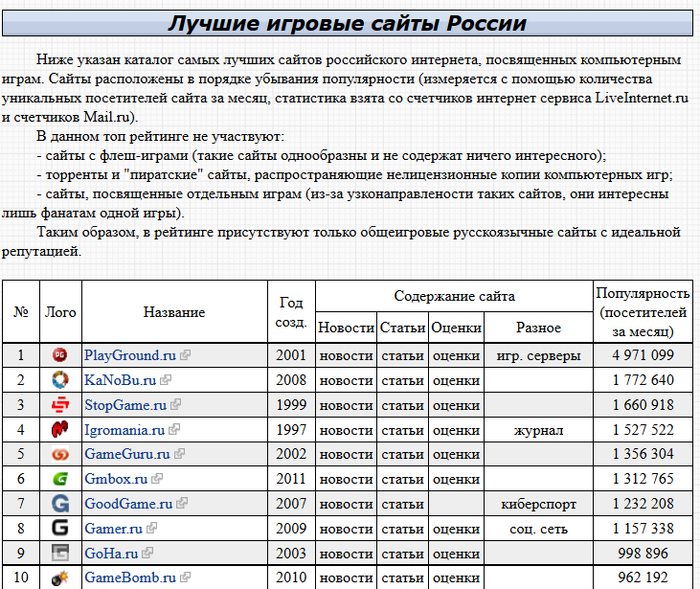This screenshot has width=700, height=589.
Task: Click the GameBomb.ru bomb logo
Action: pos(59,578)
